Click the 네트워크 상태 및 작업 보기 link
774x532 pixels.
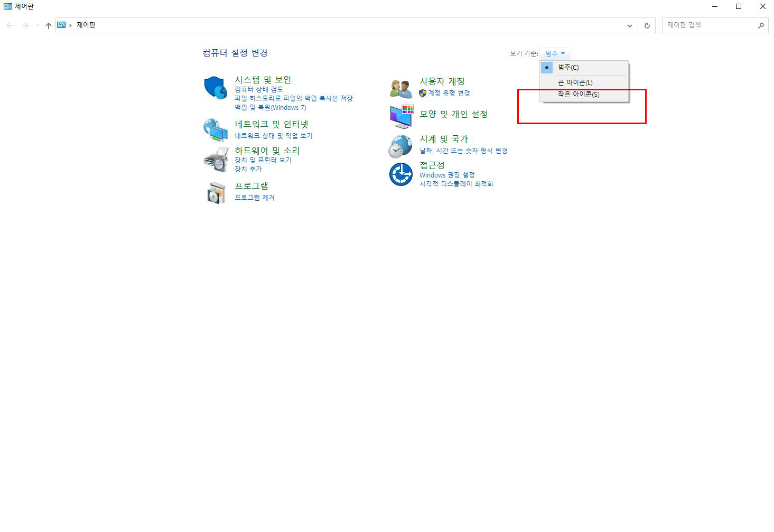(273, 136)
